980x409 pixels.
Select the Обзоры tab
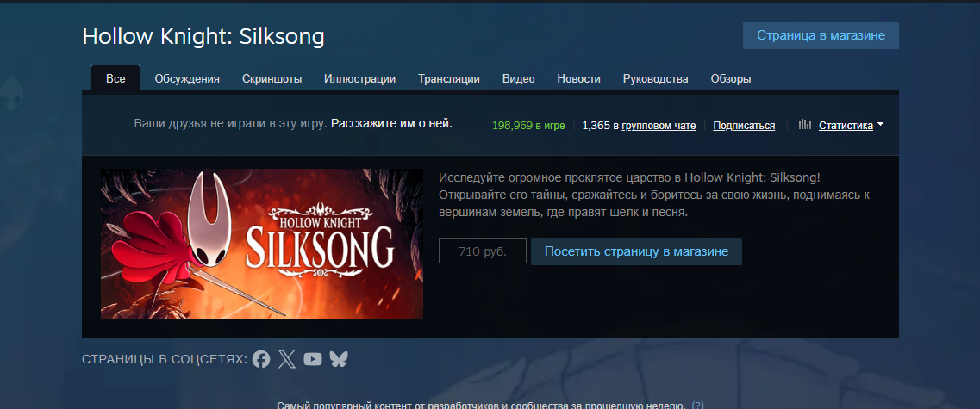(x=731, y=78)
